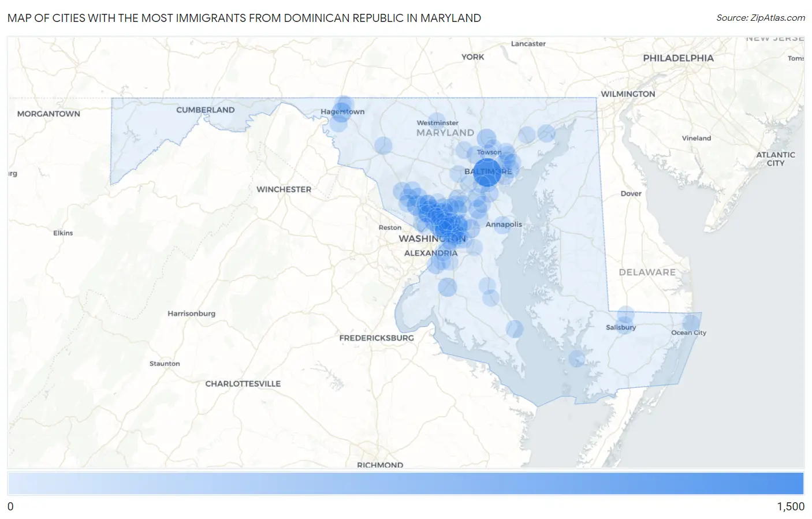Click the Vineland map label

[696, 138]
